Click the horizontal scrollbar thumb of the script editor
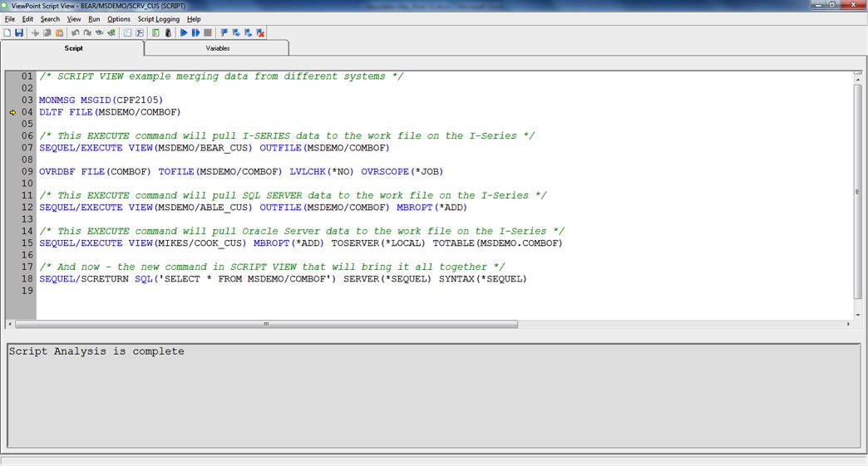This screenshot has width=868, height=466. pyautogui.click(x=266, y=325)
